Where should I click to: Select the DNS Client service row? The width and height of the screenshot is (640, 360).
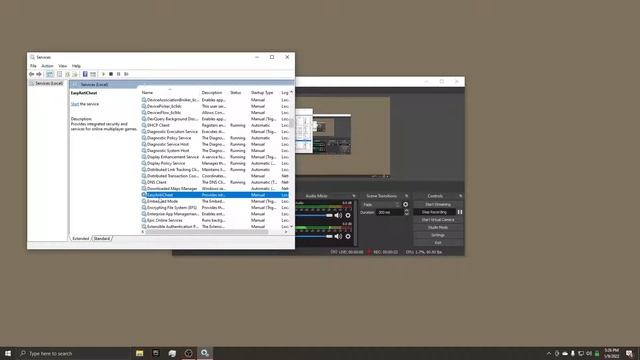click(215, 182)
